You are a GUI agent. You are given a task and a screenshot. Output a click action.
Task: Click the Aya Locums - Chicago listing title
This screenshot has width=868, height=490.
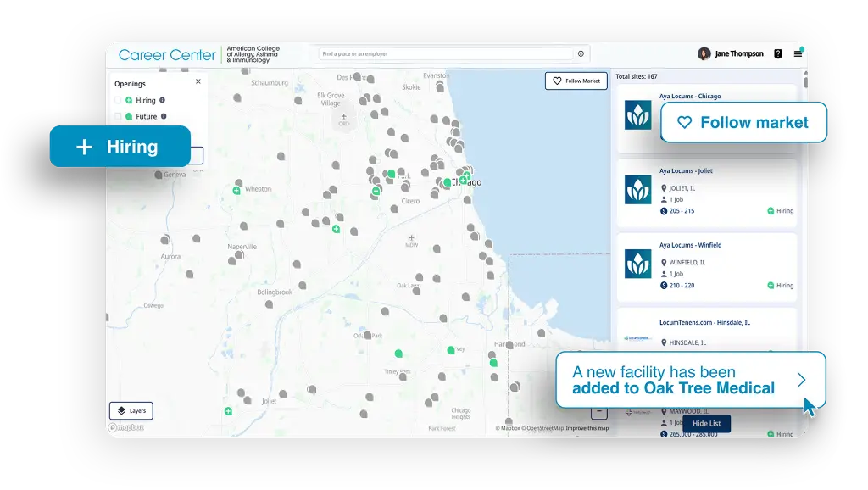click(x=690, y=97)
